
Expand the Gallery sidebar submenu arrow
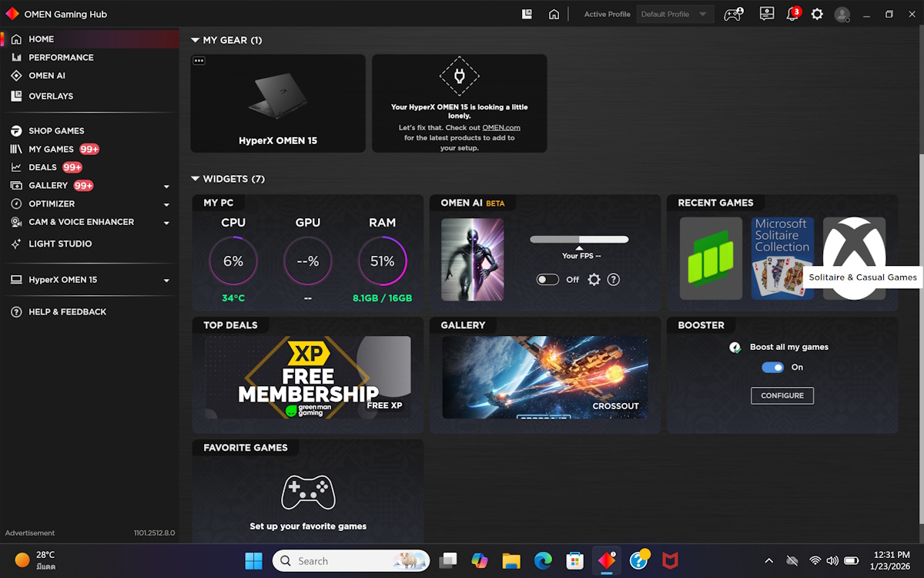(166, 187)
